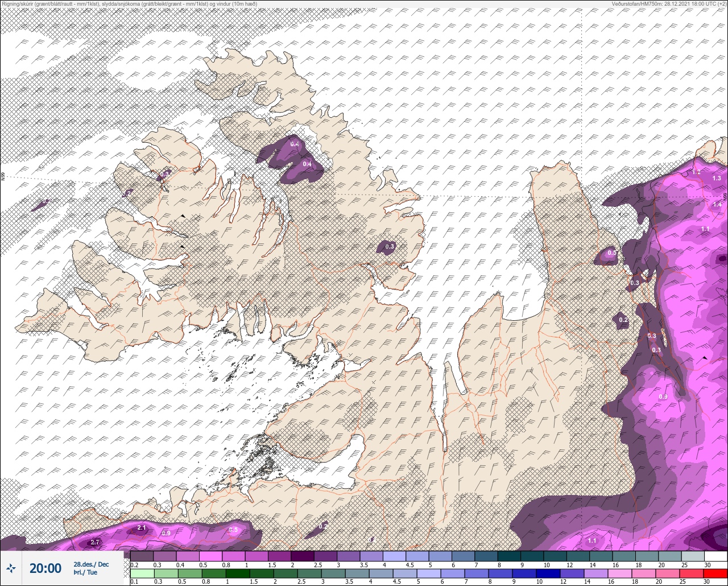Click the white 30 swatch in upper legend row
728x586 pixels.
click(715, 556)
